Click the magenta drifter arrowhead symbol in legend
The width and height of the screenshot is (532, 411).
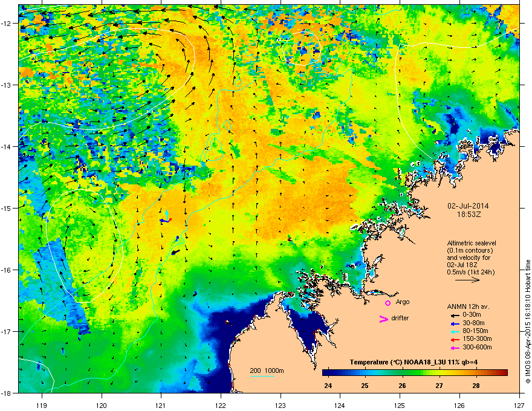(x=383, y=319)
